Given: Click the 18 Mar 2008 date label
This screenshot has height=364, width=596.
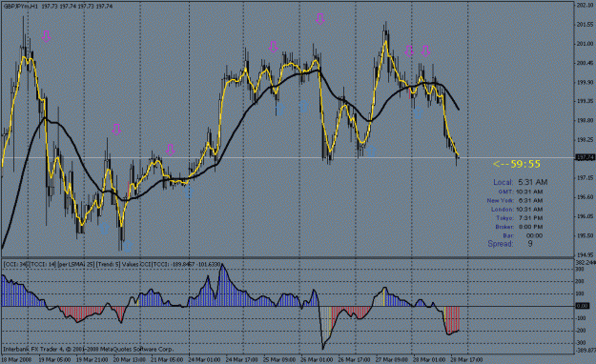Looking at the screenshot, I should pyautogui.click(x=16, y=359).
